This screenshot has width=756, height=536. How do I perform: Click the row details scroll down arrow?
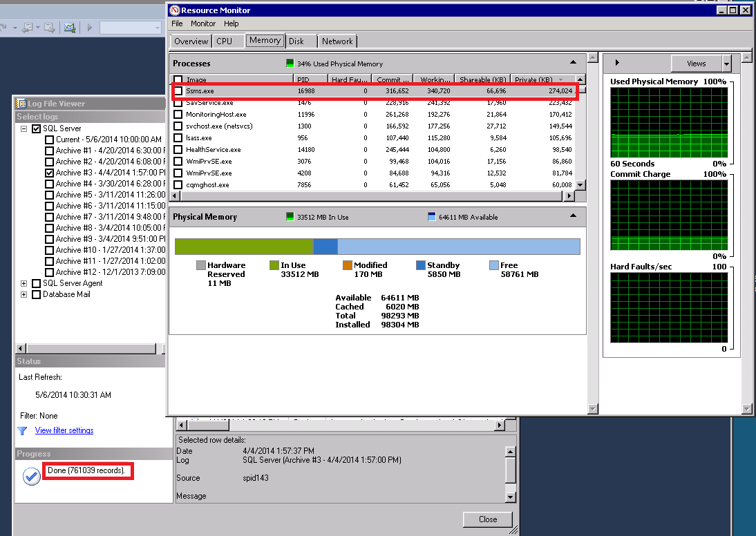pyautogui.click(x=510, y=497)
